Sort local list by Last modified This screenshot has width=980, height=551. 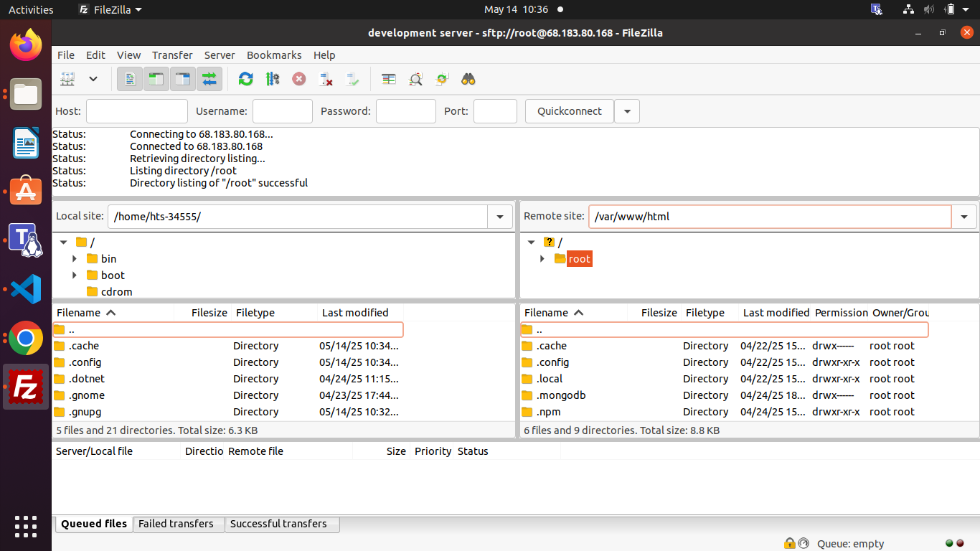360,313
